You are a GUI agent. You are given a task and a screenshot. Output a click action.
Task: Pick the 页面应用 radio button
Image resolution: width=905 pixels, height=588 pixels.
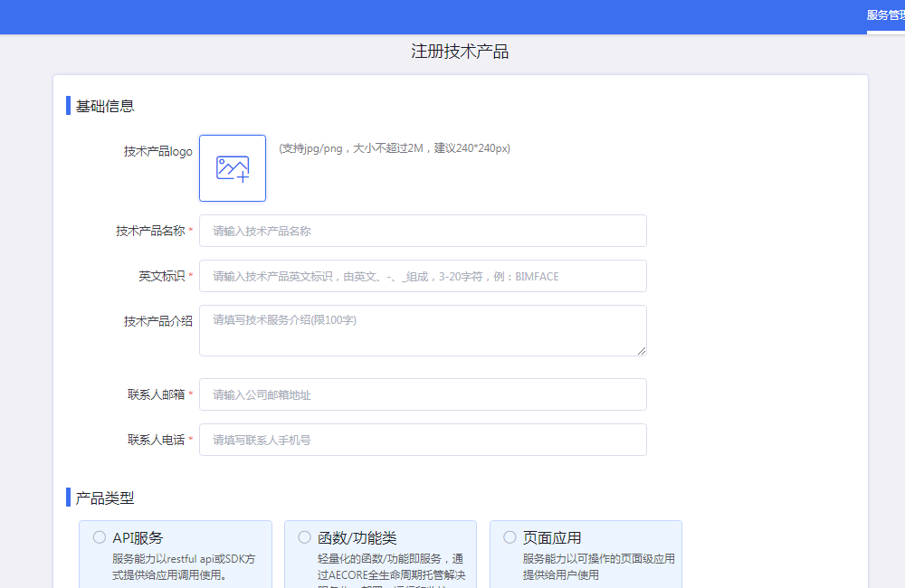click(510, 537)
